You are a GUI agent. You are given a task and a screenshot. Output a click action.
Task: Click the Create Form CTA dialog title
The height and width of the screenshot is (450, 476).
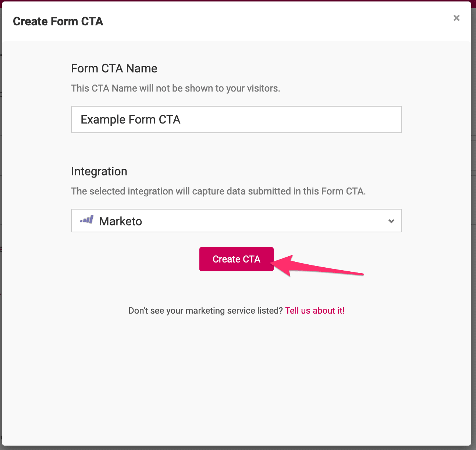click(58, 21)
